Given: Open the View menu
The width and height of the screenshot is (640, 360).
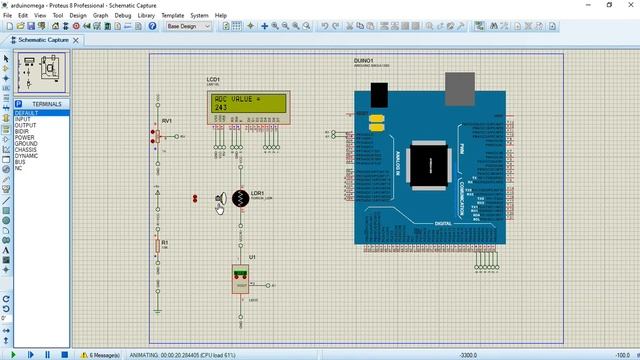Looking at the screenshot, I should click(40, 16).
